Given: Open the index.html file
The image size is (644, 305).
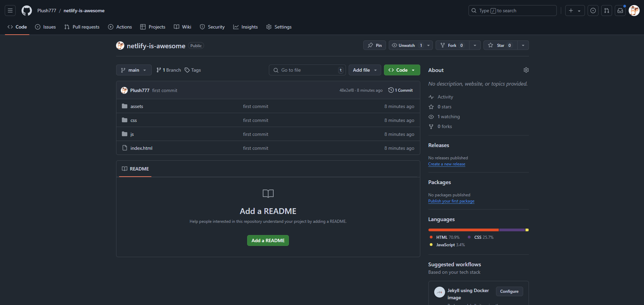Looking at the screenshot, I should pos(141,148).
